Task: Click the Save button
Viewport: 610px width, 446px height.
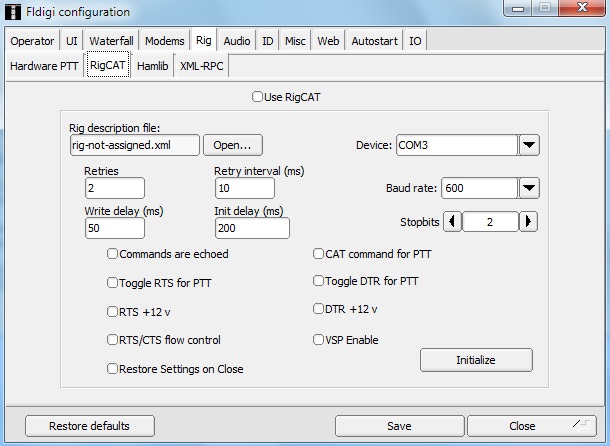Action: point(399,426)
